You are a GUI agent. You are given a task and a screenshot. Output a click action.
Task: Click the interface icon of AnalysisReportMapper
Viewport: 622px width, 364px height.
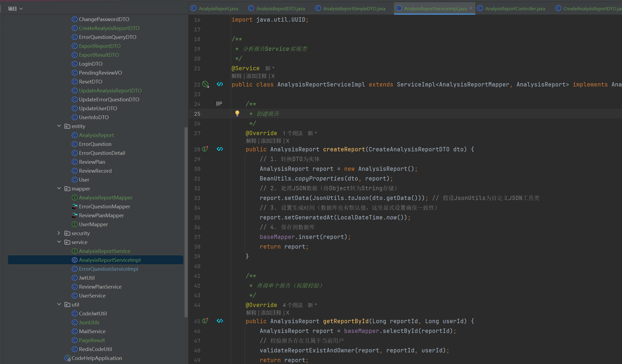click(x=74, y=198)
